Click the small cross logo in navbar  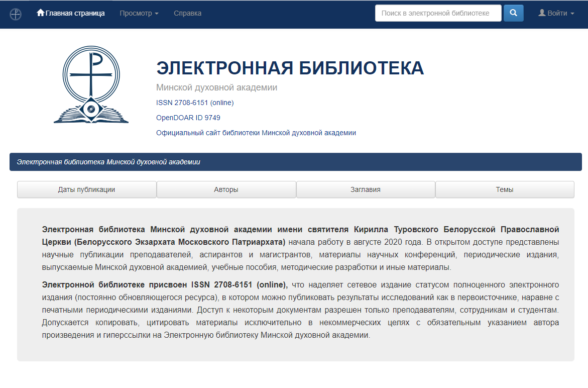16,14
